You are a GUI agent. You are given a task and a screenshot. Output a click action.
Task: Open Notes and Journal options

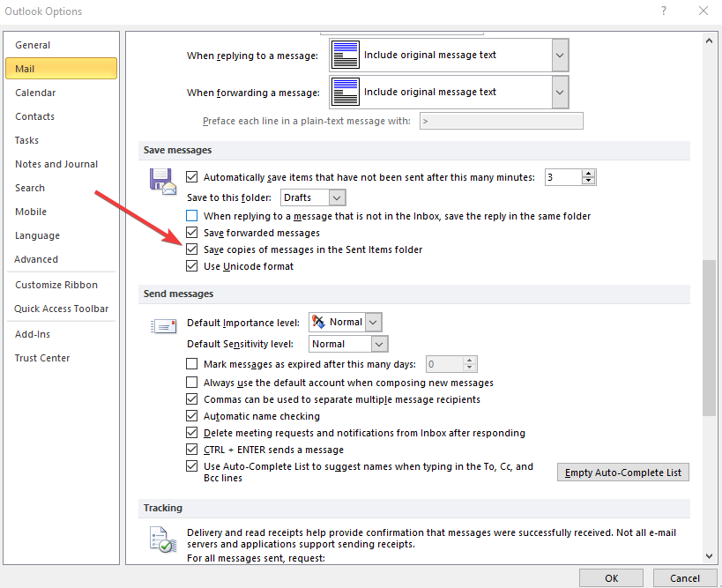[61, 164]
